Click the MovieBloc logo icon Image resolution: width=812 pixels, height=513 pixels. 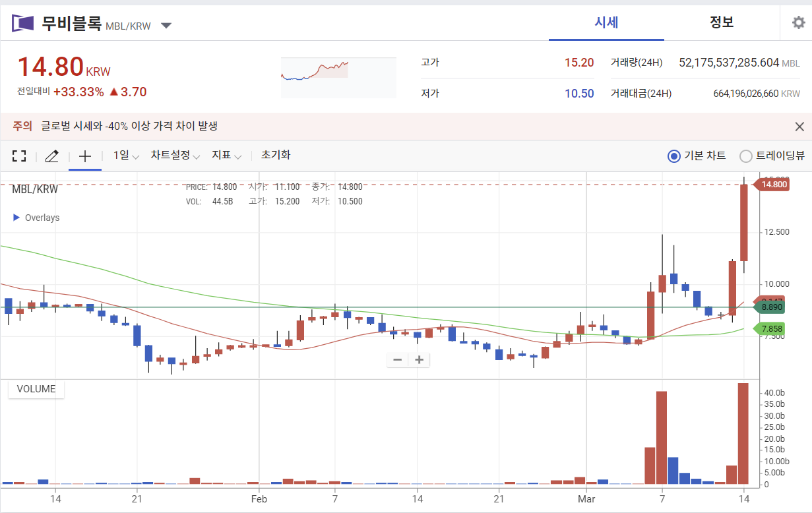[x=22, y=22]
